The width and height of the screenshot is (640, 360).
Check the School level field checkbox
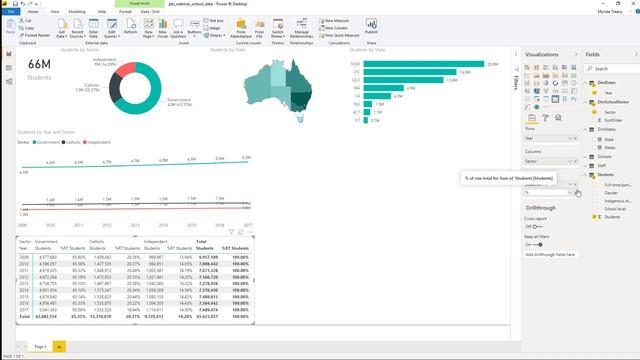point(594,209)
